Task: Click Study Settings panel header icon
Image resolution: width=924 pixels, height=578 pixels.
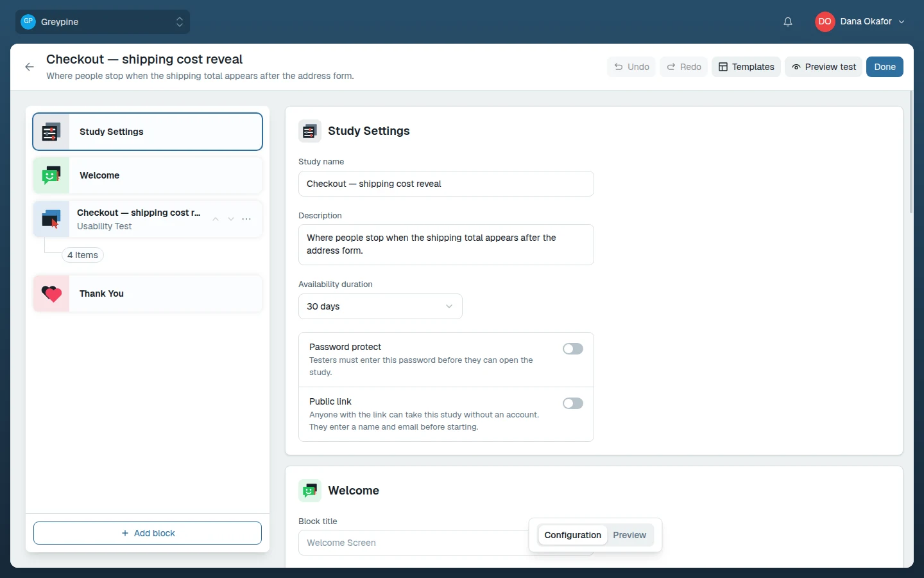Action: click(x=310, y=131)
